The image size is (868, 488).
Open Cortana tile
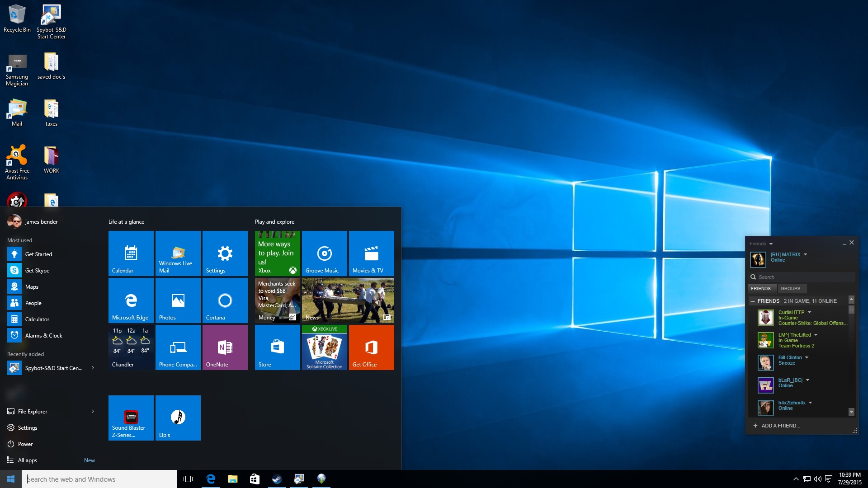point(225,300)
